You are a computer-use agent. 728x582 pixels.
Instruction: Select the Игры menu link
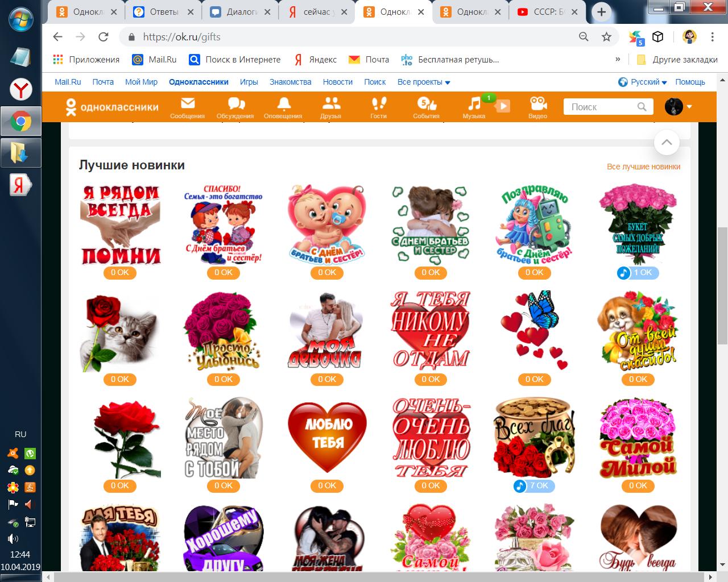[x=249, y=82]
